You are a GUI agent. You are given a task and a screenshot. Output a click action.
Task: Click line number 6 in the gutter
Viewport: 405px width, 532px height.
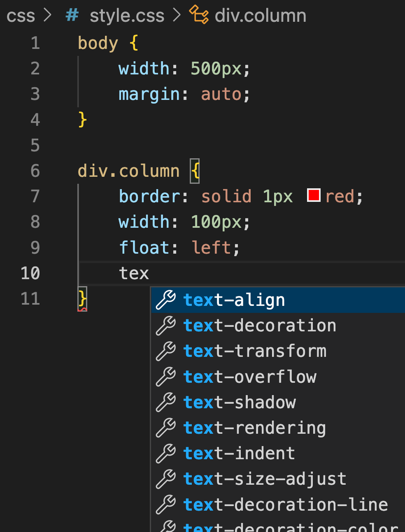point(35,171)
